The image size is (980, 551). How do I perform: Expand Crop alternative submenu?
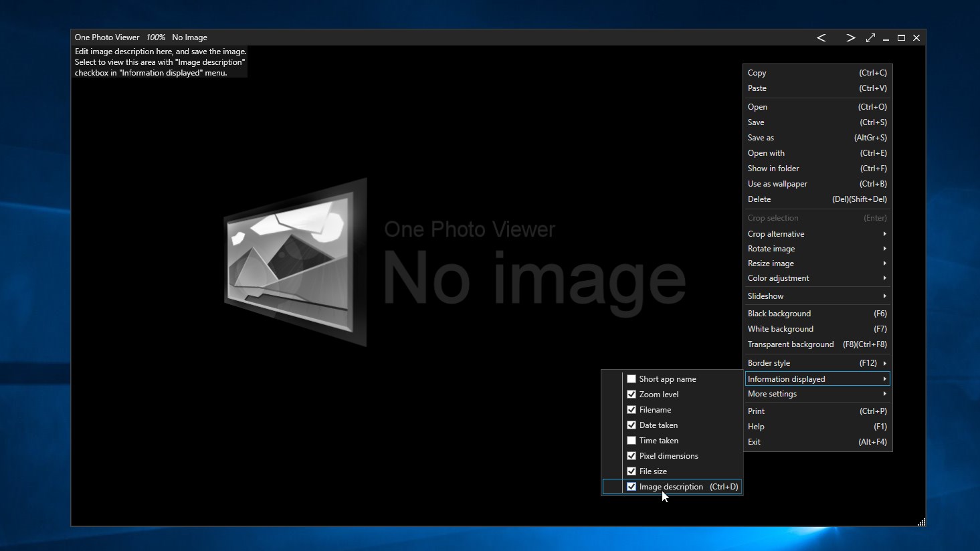pyautogui.click(x=817, y=234)
